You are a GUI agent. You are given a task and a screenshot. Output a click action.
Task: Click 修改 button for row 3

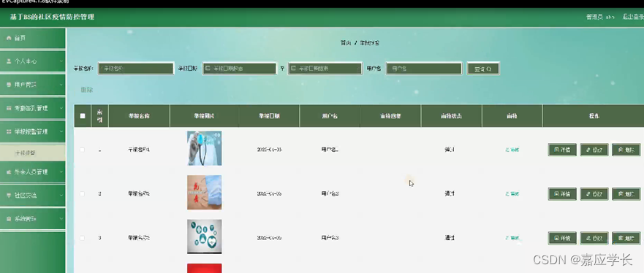point(594,238)
